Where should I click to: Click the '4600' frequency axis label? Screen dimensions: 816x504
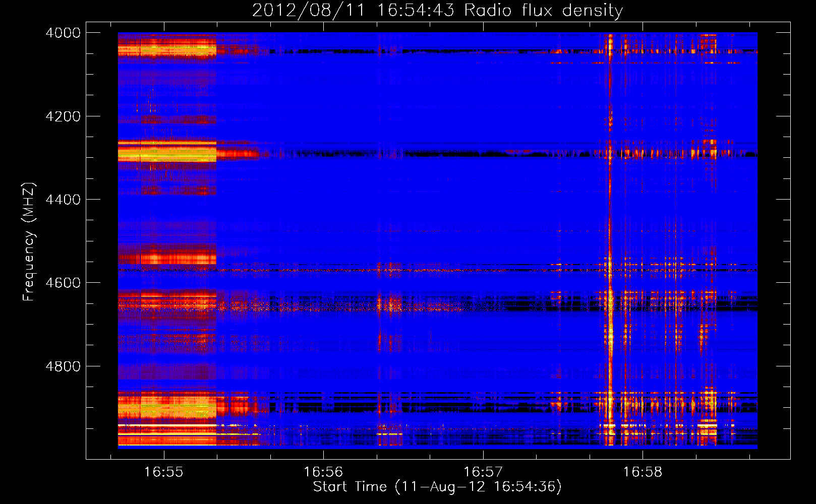(63, 283)
